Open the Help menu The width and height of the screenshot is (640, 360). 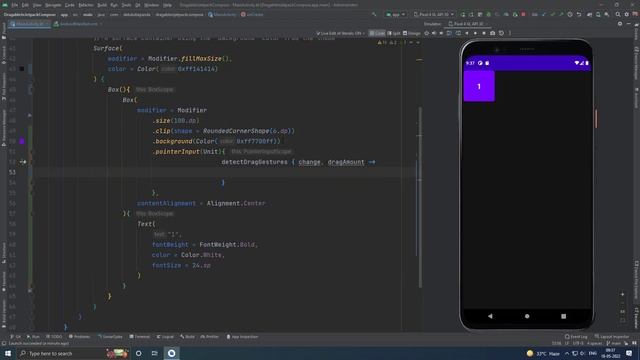167,5
